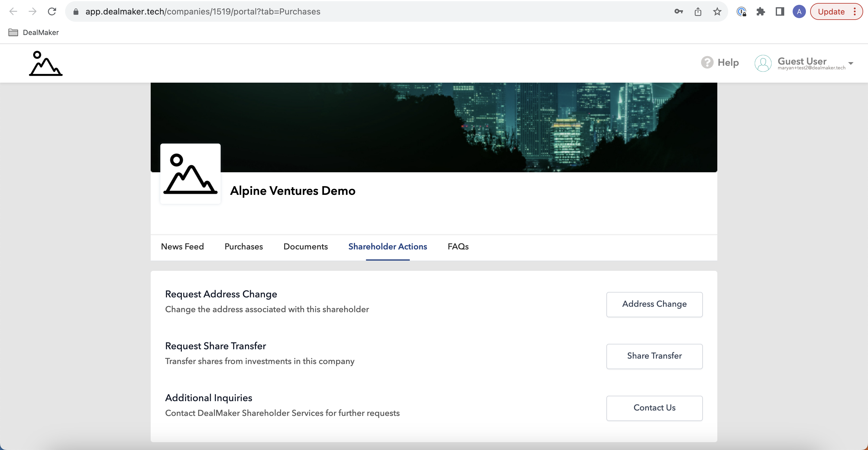The height and width of the screenshot is (450, 868).
Task: Open the Extensions puzzle icon
Action: [x=760, y=11]
